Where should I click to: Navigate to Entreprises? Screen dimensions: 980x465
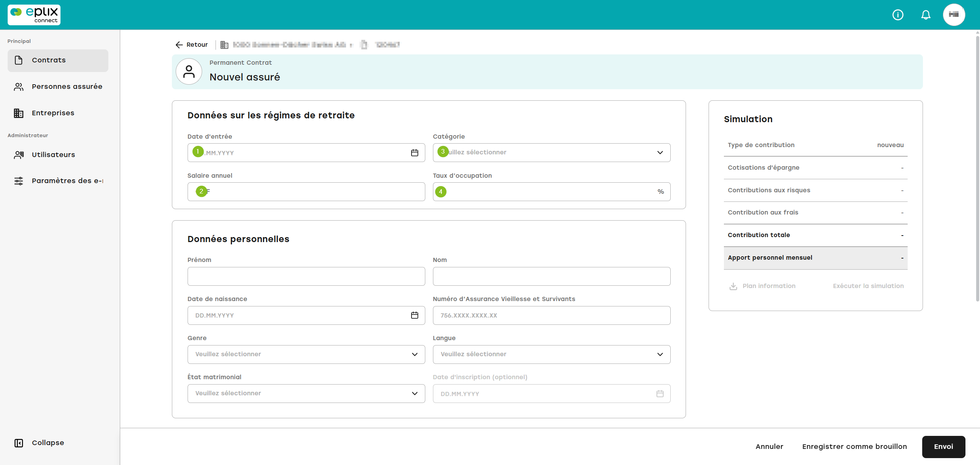coord(58,113)
